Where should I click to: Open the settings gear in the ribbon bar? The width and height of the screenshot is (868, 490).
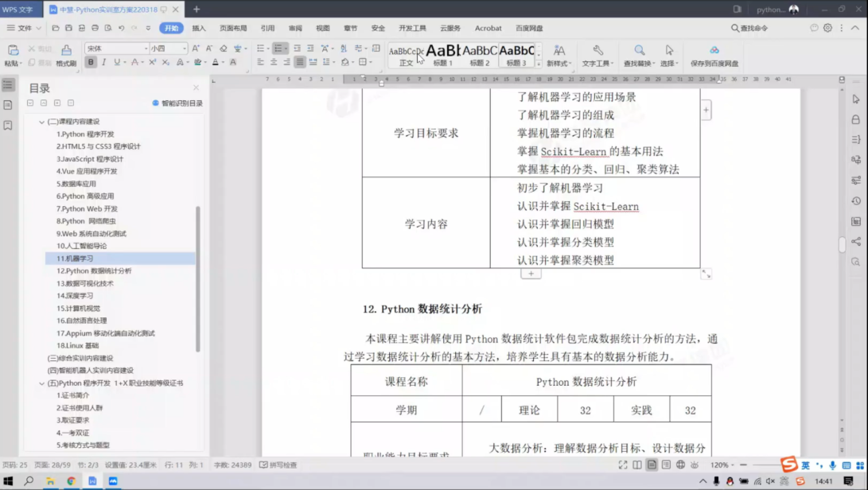(827, 28)
